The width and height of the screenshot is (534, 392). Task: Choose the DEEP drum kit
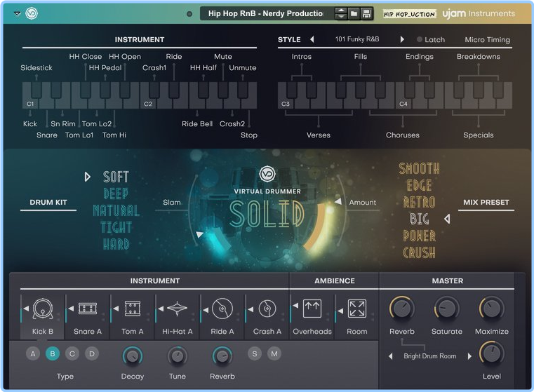[x=116, y=194]
